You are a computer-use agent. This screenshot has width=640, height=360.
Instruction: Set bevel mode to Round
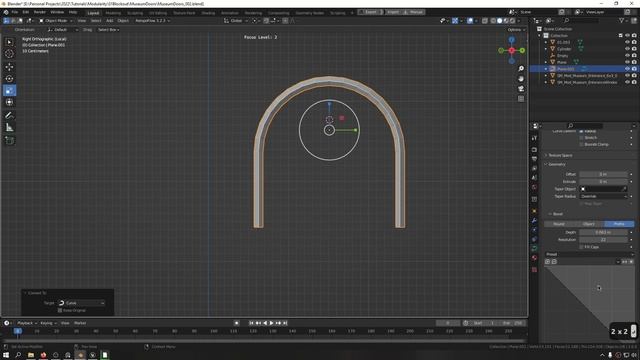pos(559,224)
